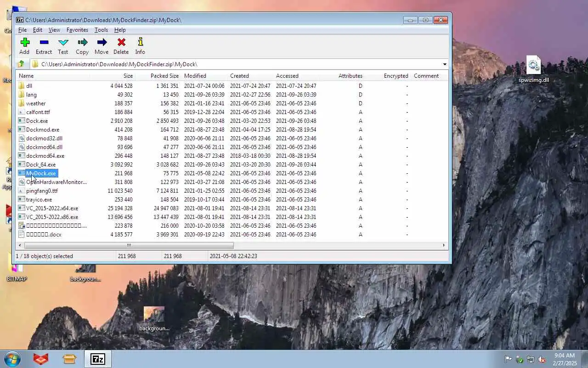The width and height of the screenshot is (588, 368).
Task: Select the Dockmod.exe file icon
Action: coord(21,129)
